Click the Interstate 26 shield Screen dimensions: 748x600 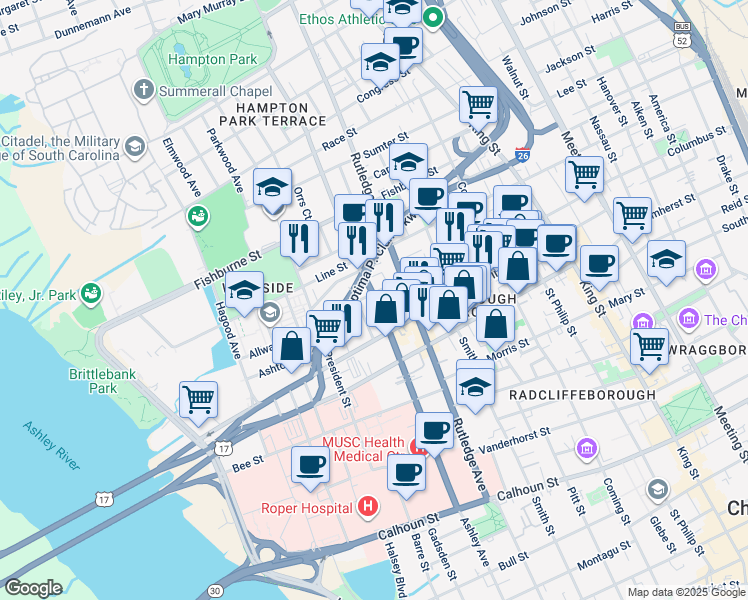click(x=523, y=155)
